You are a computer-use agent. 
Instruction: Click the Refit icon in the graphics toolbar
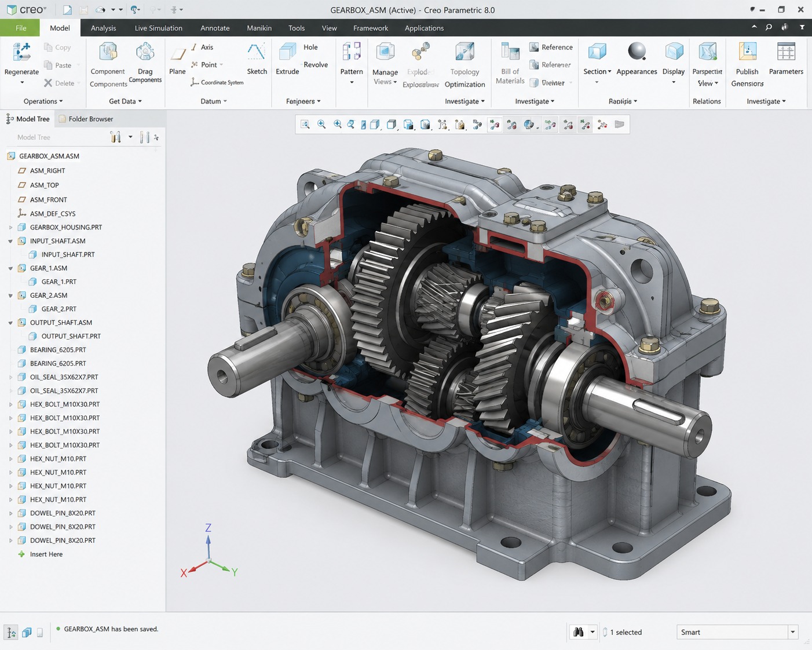[305, 125]
